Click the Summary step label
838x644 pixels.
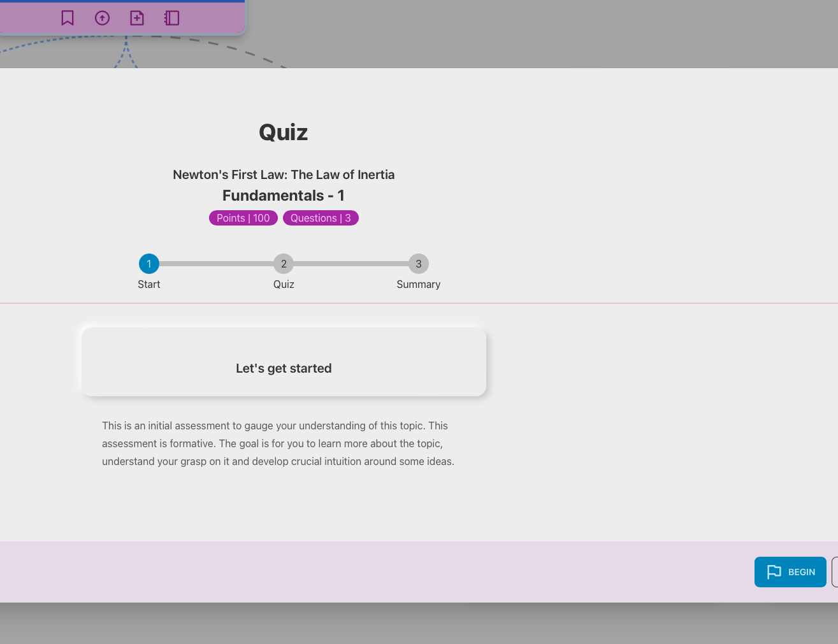[x=419, y=285]
